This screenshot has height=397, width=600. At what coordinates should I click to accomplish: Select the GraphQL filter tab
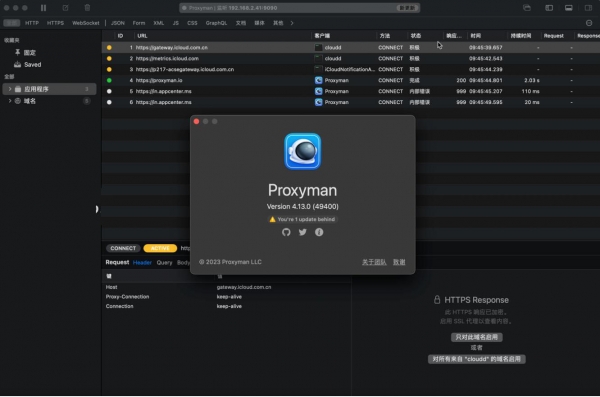[216, 23]
